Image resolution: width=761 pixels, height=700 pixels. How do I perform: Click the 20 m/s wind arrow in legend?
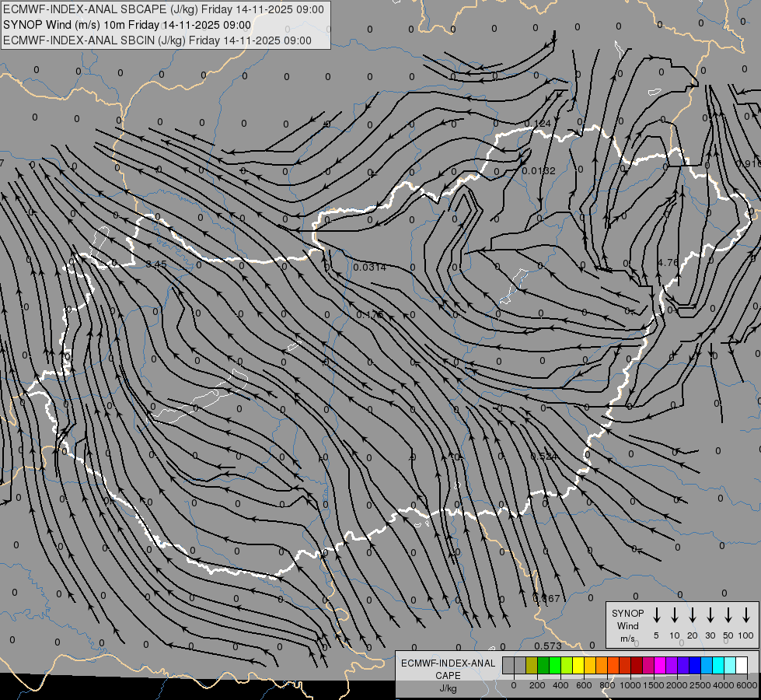(692, 615)
